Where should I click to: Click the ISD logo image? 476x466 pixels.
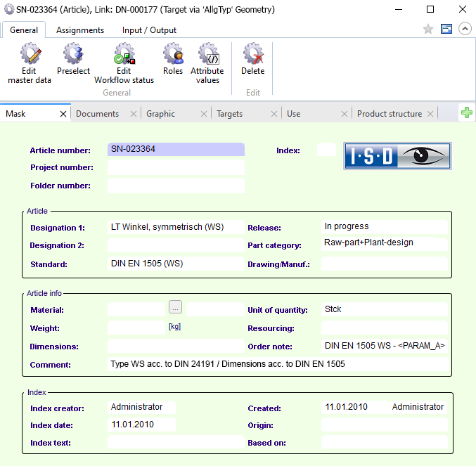(397, 156)
